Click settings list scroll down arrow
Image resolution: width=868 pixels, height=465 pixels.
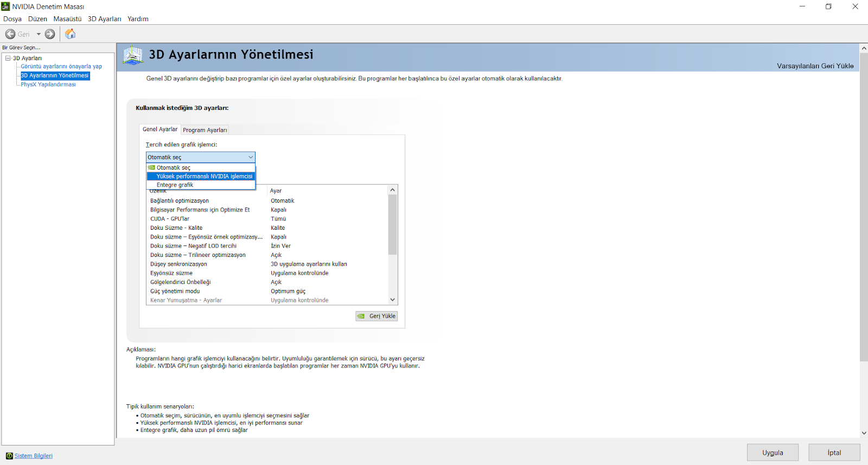[393, 300]
